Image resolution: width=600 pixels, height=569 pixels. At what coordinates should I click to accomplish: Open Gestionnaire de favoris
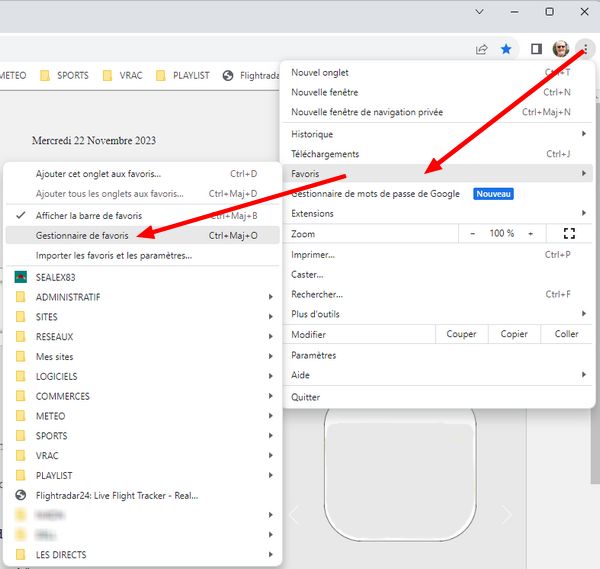(x=142, y=235)
